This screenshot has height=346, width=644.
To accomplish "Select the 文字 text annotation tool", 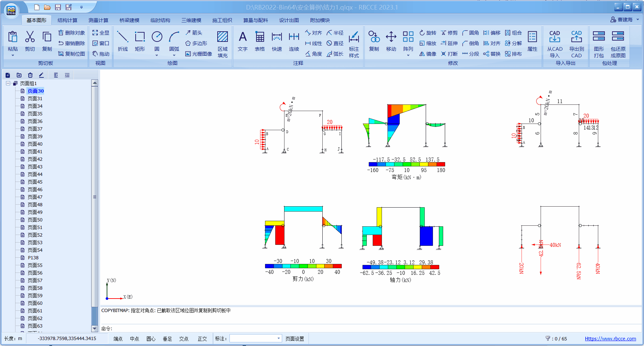I will click(x=242, y=41).
